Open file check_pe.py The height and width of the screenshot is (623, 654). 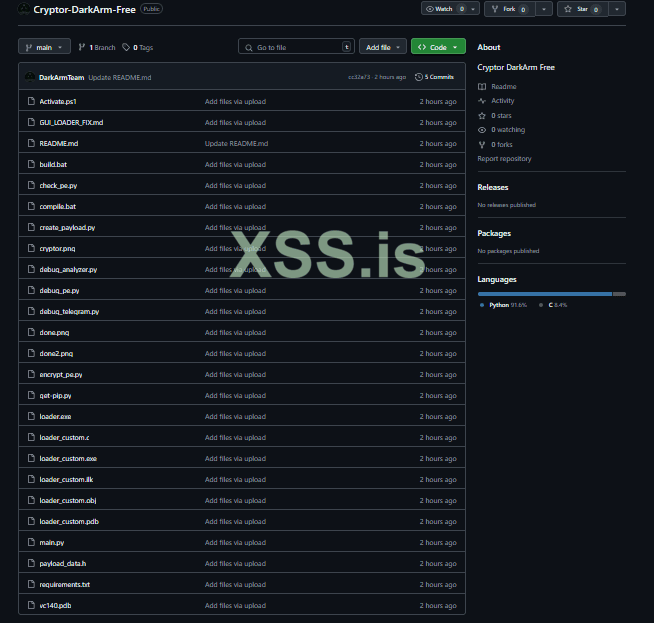pyautogui.click(x=58, y=186)
